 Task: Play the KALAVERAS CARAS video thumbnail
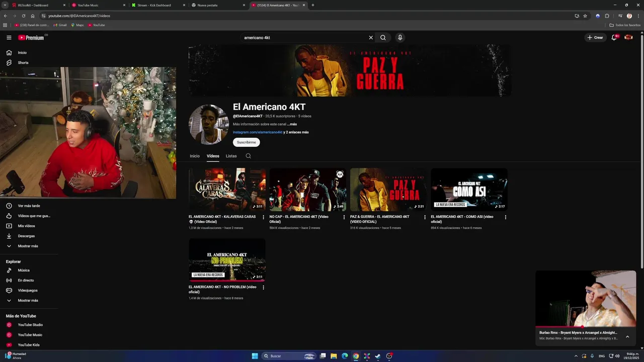tap(227, 190)
